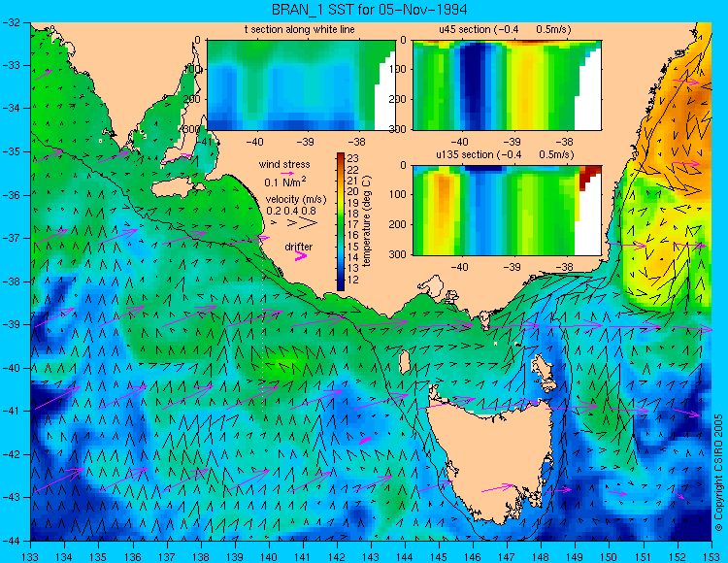Click main map latitude label -41
Image resolution: width=728 pixels, height=563 pixels.
pos(12,411)
